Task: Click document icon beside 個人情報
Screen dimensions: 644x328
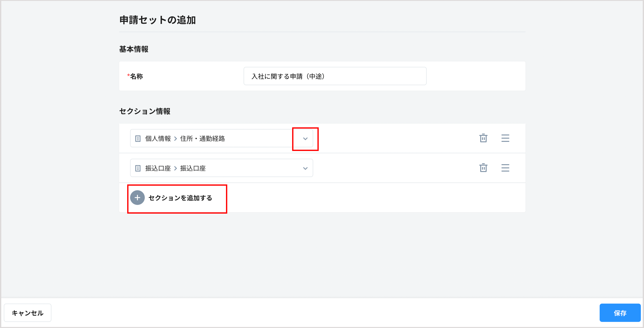Action: click(138, 139)
